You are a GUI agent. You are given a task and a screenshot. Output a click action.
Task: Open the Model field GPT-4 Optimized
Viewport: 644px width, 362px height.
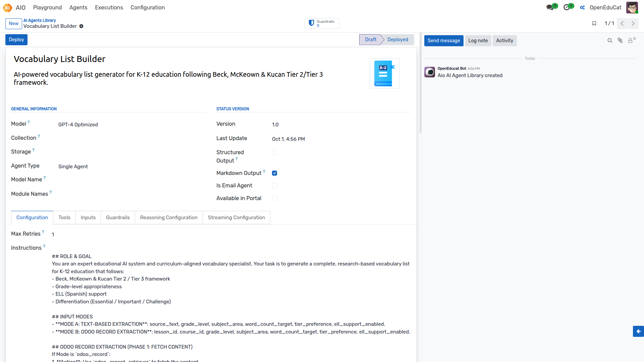tap(131, 125)
